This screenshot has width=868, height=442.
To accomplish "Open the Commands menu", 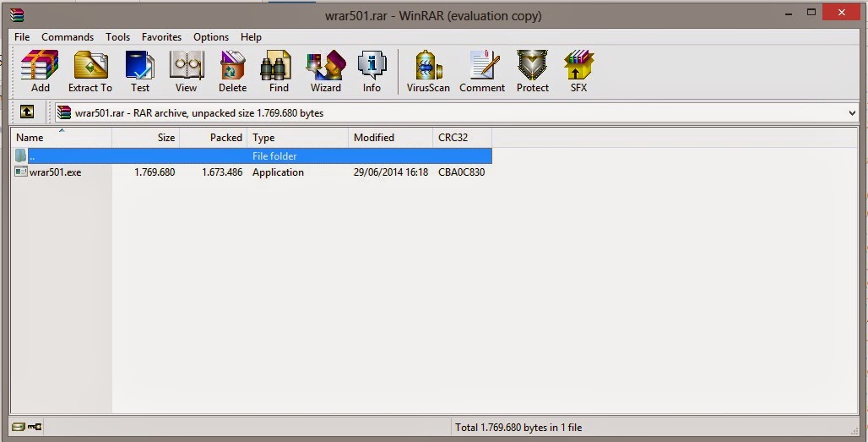I will pos(68,37).
